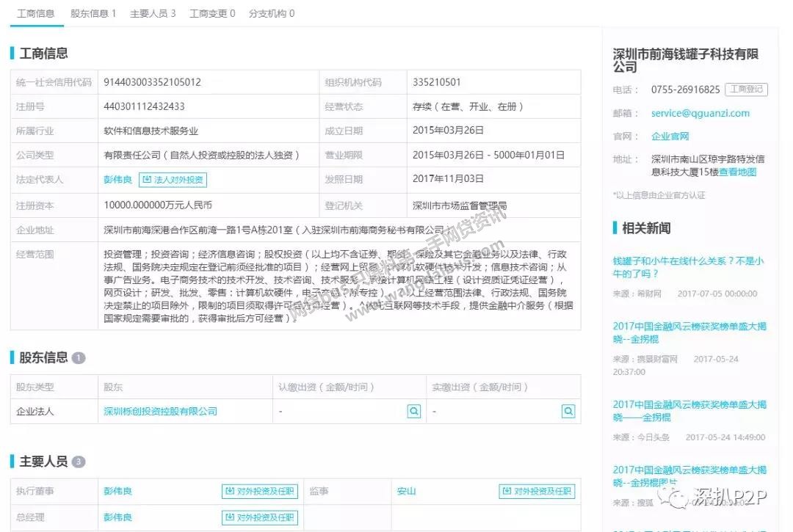This screenshot has height=532, width=793.
Task: Click the 相关新闻 section heading
Action: pos(646,228)
